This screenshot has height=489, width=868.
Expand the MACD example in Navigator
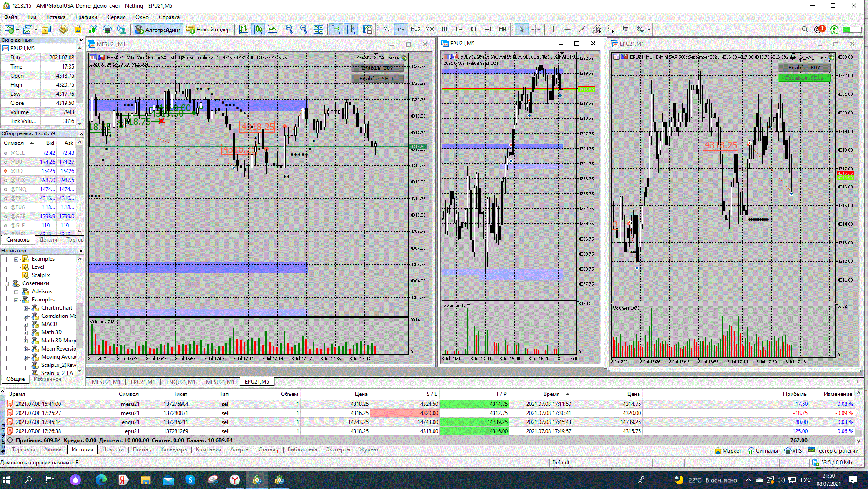tap(26, 324)
